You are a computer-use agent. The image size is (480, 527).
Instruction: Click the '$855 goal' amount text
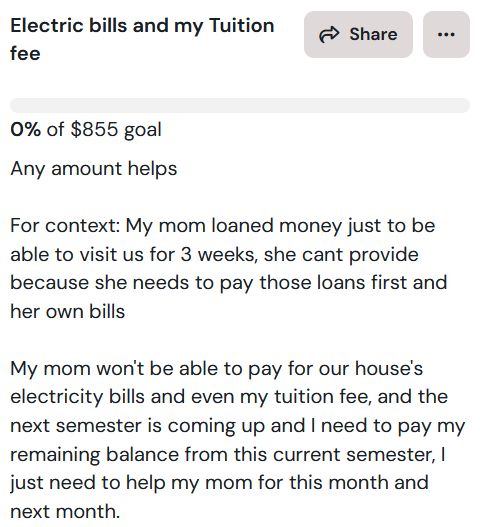pyautogui.click(x=116, y=130)
